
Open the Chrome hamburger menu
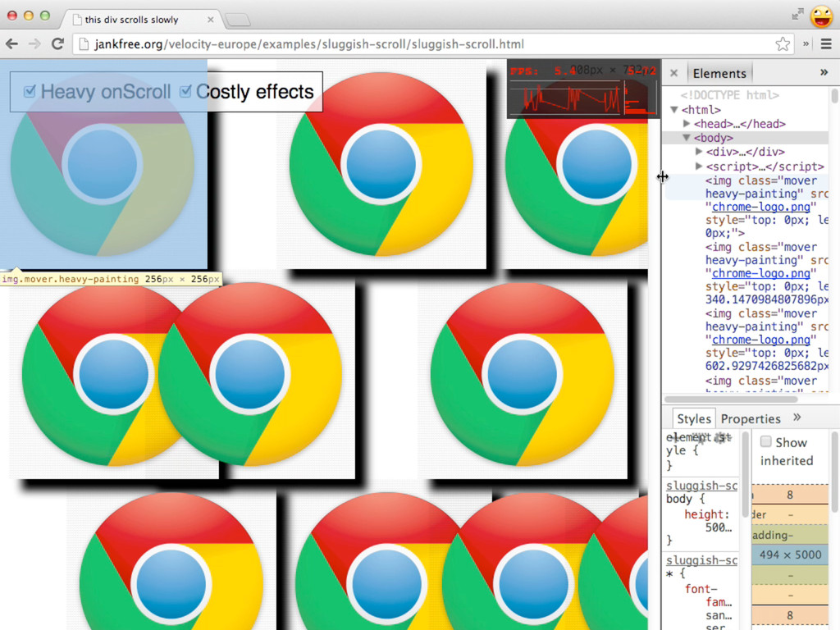826,44
